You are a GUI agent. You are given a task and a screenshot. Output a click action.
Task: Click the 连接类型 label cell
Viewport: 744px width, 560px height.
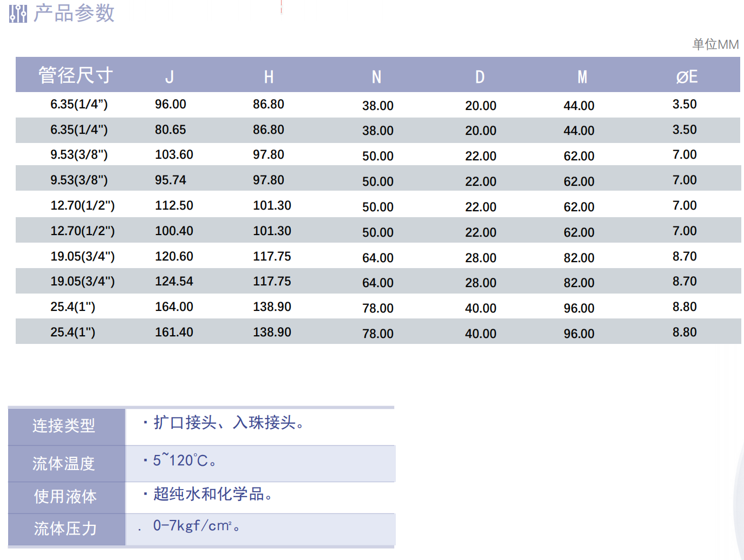[67, 427]
